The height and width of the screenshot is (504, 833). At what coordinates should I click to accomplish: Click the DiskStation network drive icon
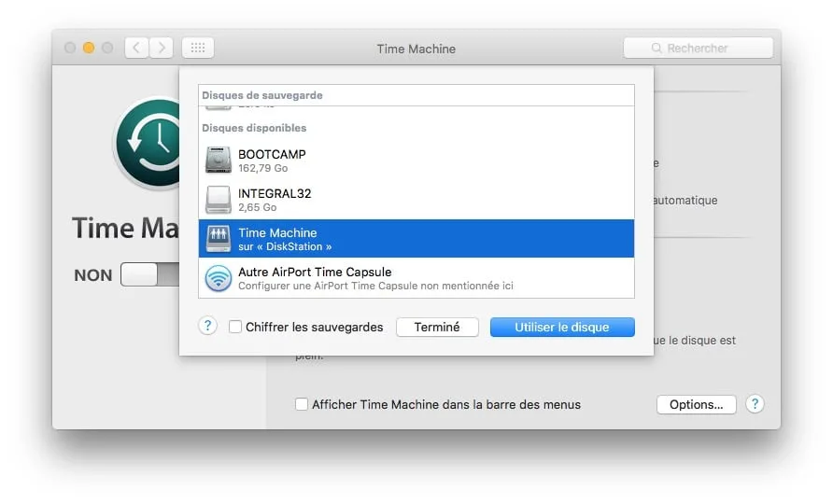(x=219, y=238)
